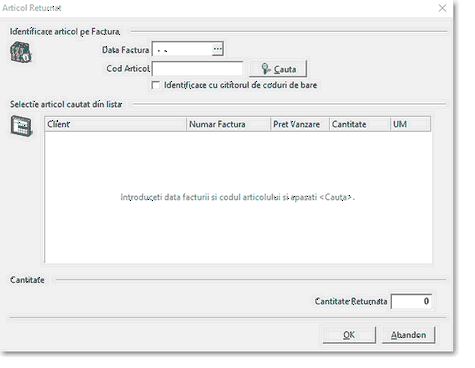Close the Articol Returnat dialog
The image size is (475, 368).
(x=442, y=8)
